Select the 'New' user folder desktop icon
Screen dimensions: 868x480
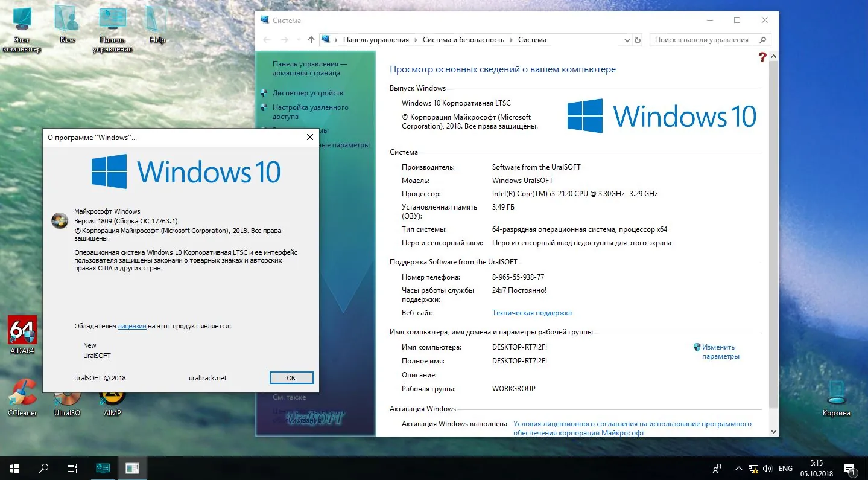67,24
